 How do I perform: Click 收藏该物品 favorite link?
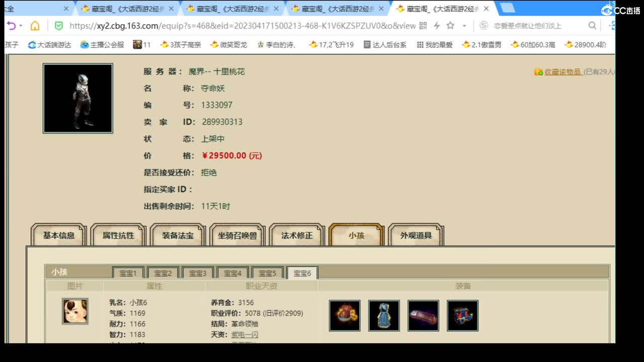[x=563, y=72]
